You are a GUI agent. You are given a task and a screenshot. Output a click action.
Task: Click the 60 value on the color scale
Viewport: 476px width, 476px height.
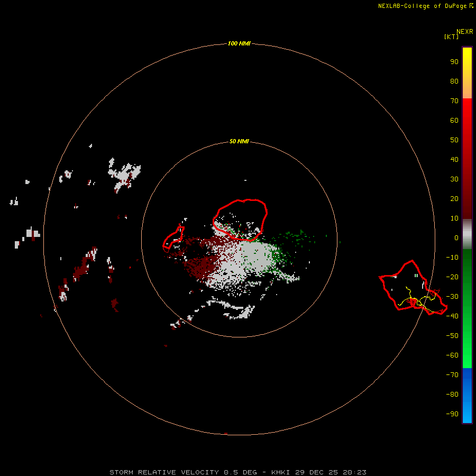pos(454,121)
